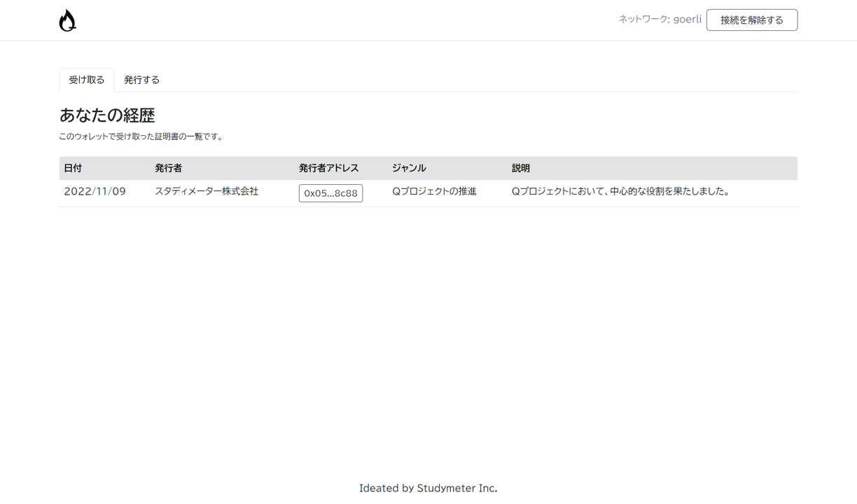Open the home page via the logo
This screenshot has width=857, height=504.
coord(67,20)
